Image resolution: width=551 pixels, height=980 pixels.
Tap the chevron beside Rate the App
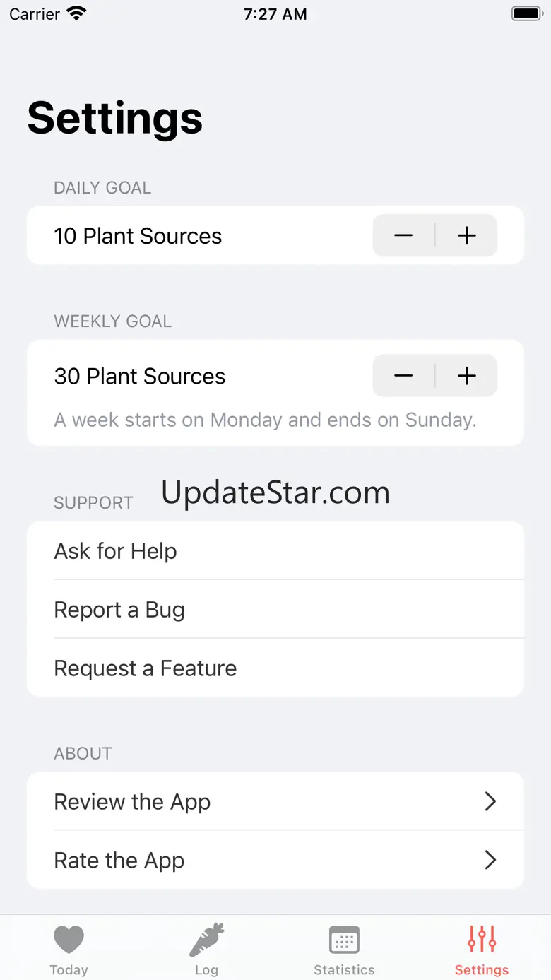490,860
